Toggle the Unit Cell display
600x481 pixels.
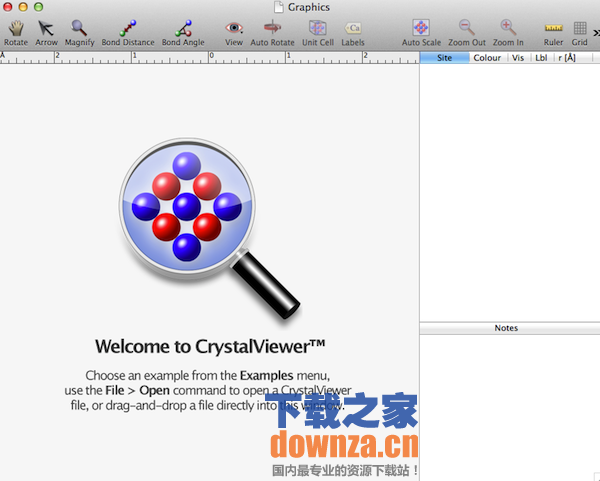pyautogui.click(x=318, y=33)
